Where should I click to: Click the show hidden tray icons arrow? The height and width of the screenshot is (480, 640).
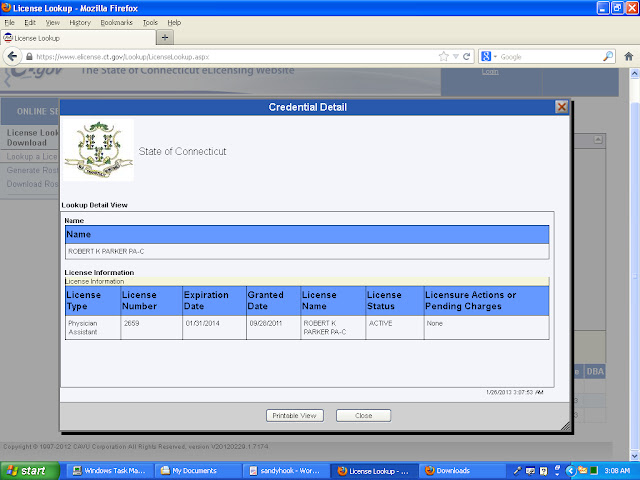coord(571,471)
